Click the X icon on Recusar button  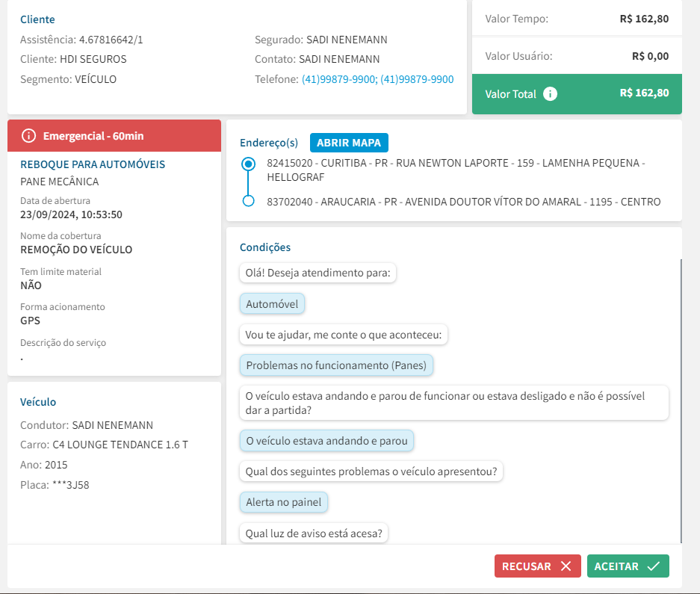[x=566, y=566]
